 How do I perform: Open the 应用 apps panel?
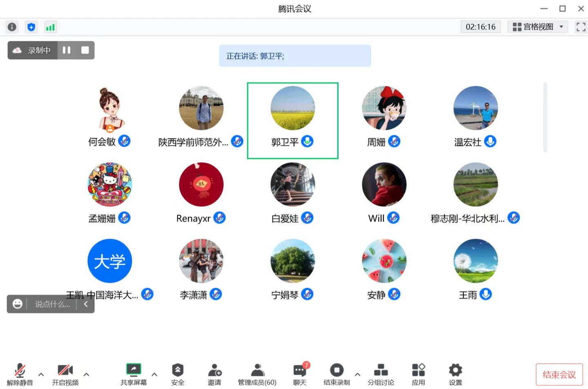(x=418, y=373)
